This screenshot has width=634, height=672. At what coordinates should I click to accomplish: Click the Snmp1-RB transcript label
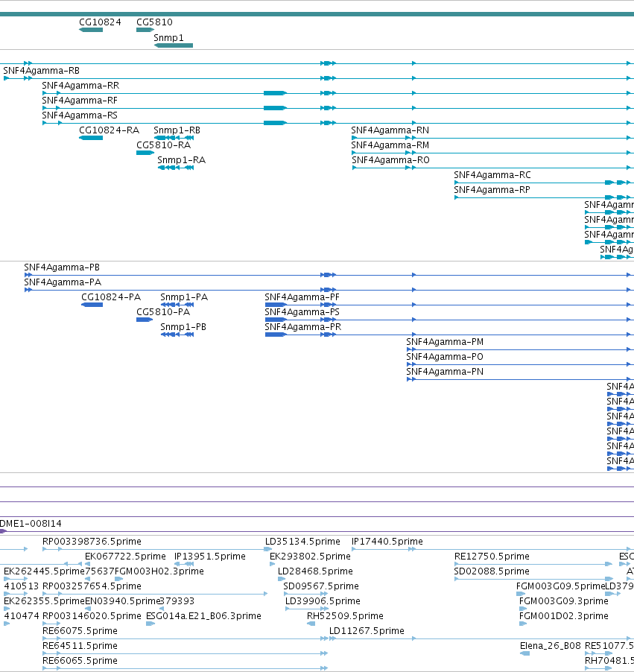pyautogui.click(x=177, y=130)
